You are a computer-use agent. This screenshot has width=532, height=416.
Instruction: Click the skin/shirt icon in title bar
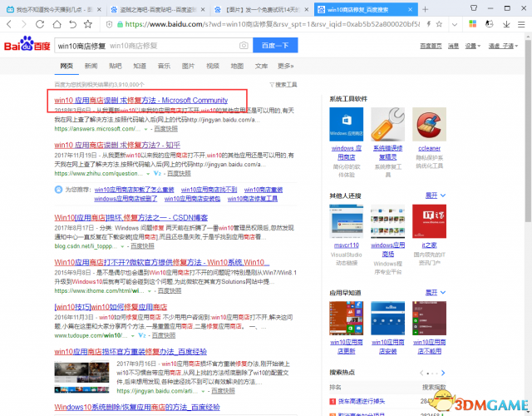coord(474,7)
